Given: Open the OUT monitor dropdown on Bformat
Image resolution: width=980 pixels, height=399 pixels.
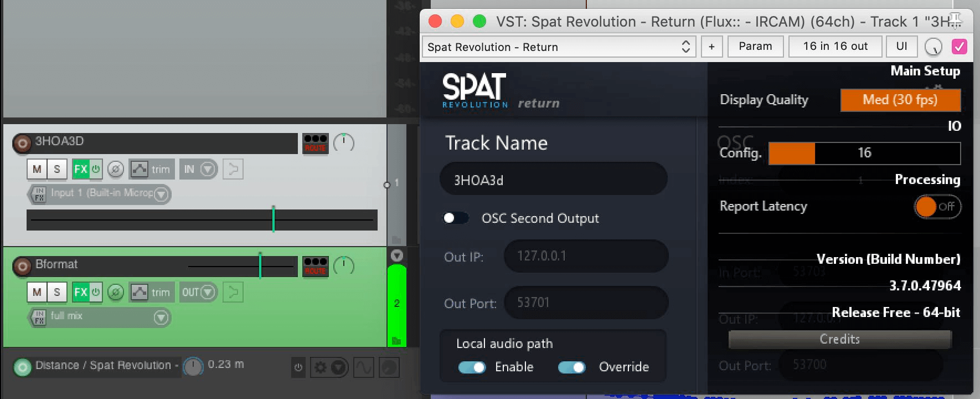Looking at the screenshot, I should coord(198,292).
